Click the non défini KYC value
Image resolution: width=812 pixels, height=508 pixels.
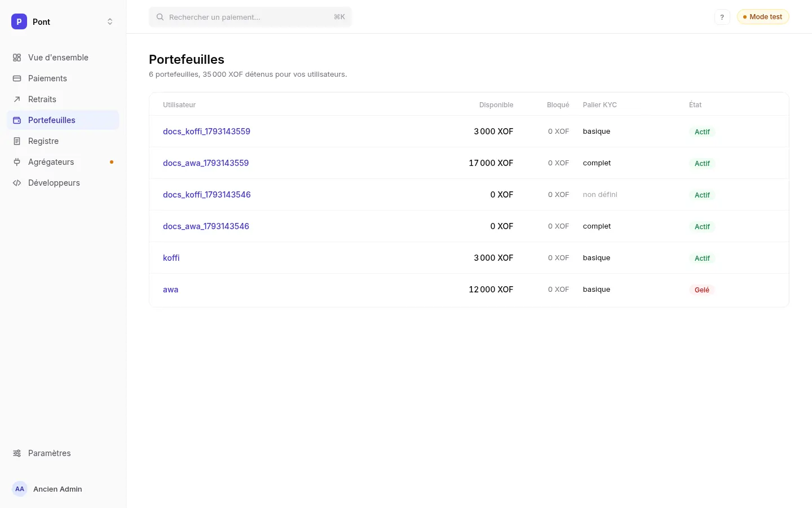pos(600,195)
